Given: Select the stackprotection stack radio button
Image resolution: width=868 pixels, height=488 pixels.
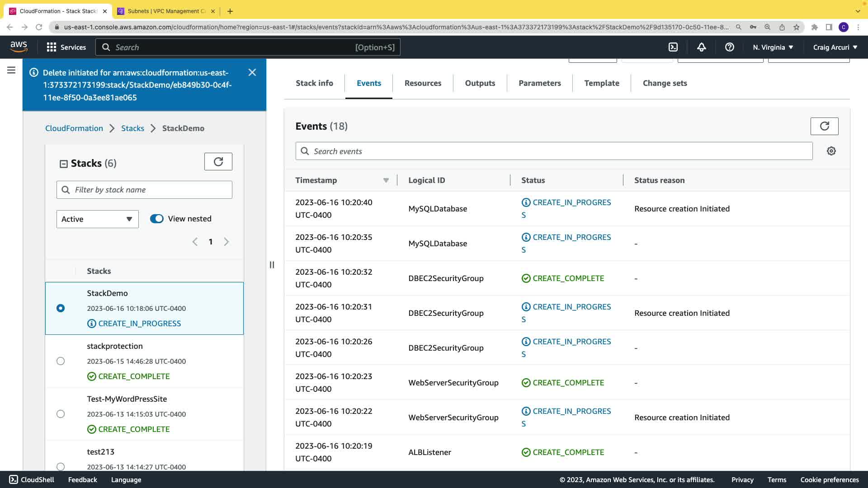Looking at the screenshot, I should tap(61, 361).
